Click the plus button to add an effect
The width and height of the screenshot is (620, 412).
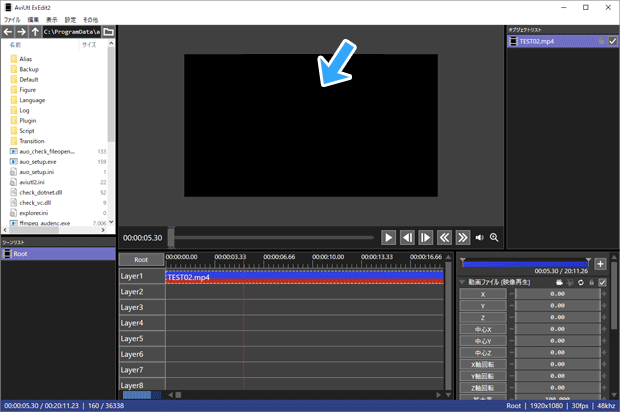(600, 264)
